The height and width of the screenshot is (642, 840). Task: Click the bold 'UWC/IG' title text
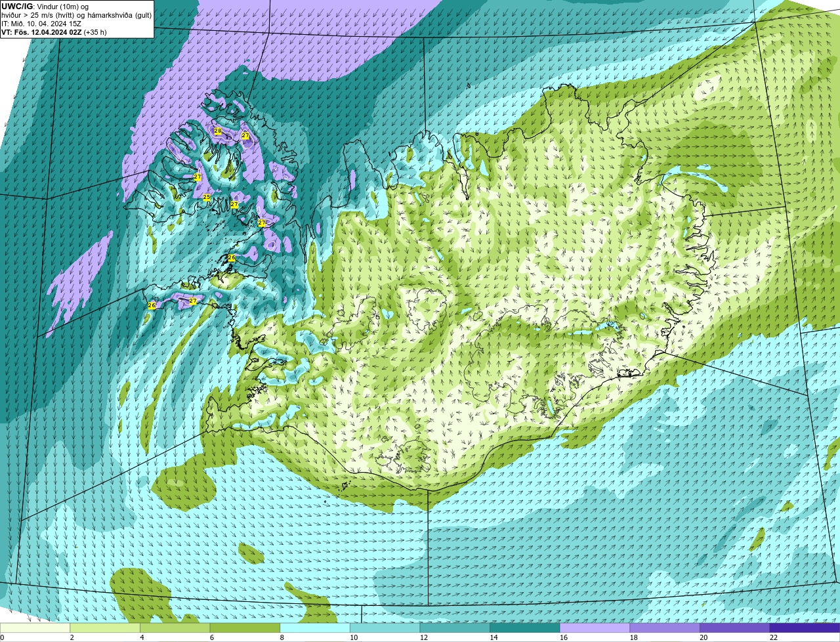pyautogui.click(x=17, y=7)
